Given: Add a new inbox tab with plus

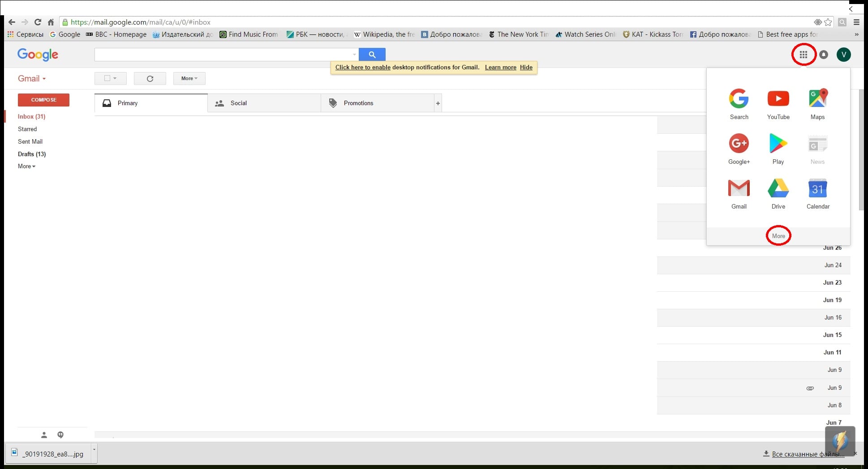Looking at the screenshot, I should pyautogui.click(x=438, y=103).
